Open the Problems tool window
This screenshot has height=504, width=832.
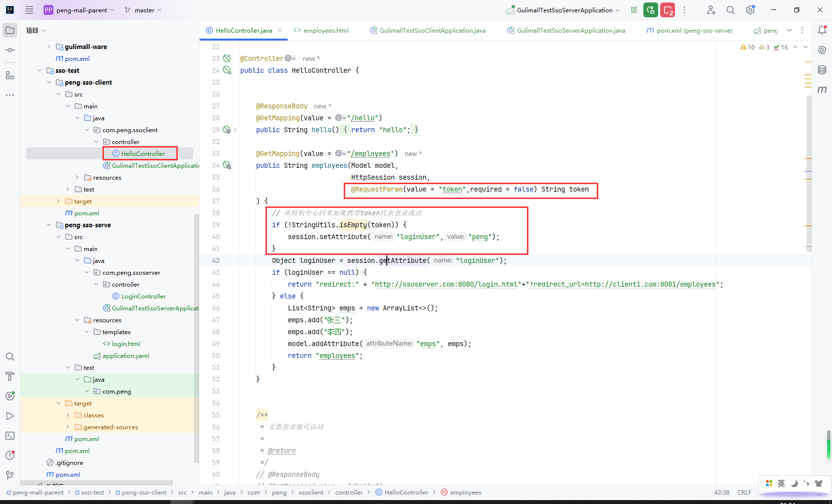pos(10,455)
